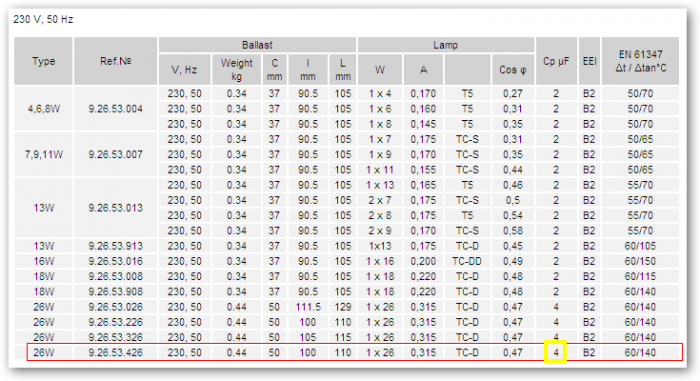Select the "TC-DD" lamp type cell
This screenshot has width=700, height=381.
(467, 261)
